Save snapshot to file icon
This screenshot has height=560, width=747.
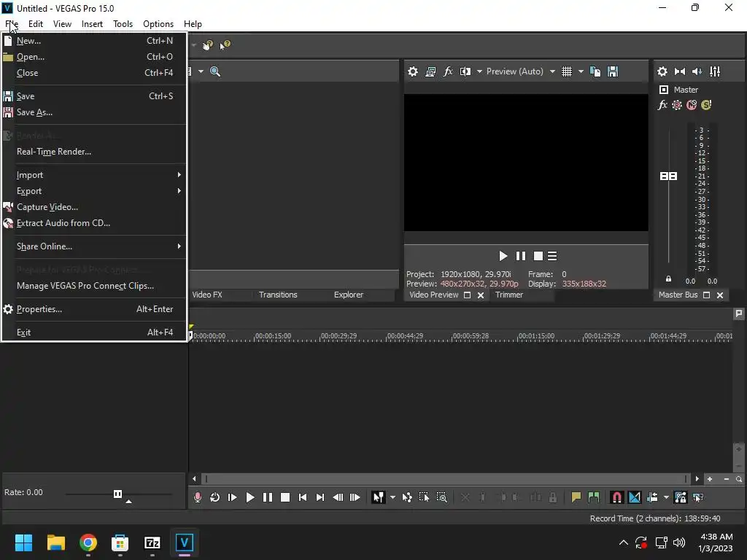pos(613,71)
